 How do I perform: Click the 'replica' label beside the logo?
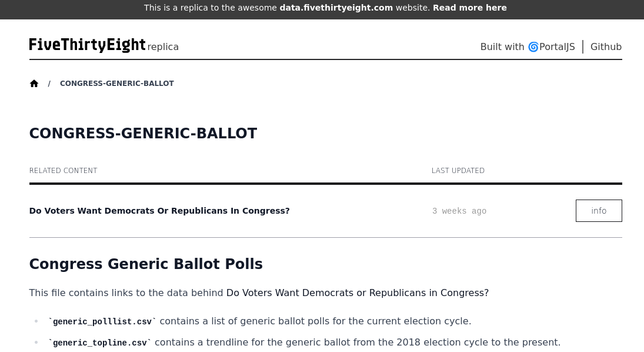163,47
